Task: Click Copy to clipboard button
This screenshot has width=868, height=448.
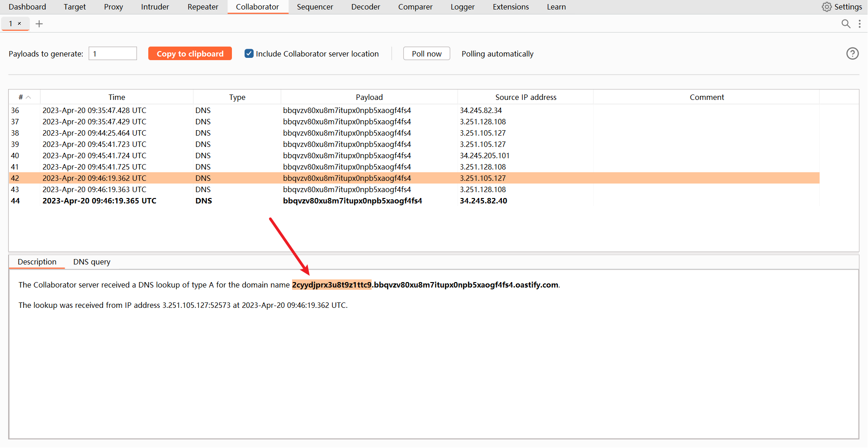Action: 190,54
